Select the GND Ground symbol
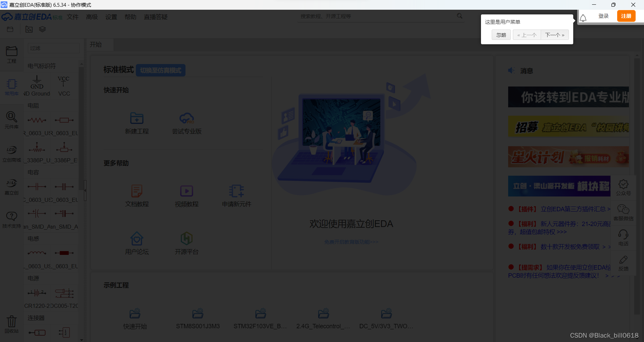This screenshot has width=644, height=342. click(37, 85)
